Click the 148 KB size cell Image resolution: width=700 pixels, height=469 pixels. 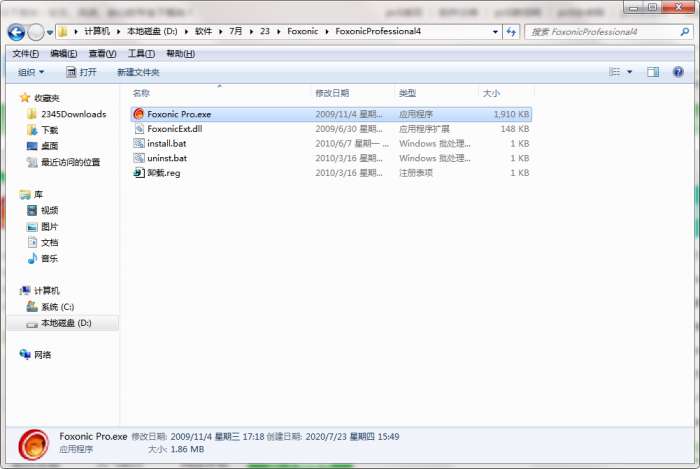pos(515,129)
